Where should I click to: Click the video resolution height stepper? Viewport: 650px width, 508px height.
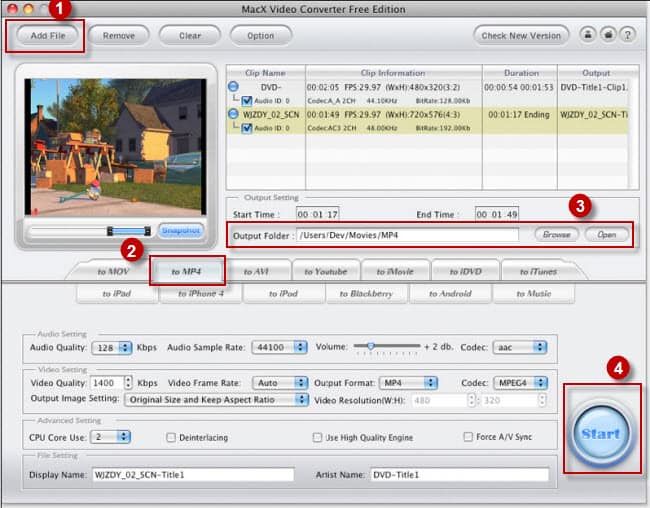point(542,400)
